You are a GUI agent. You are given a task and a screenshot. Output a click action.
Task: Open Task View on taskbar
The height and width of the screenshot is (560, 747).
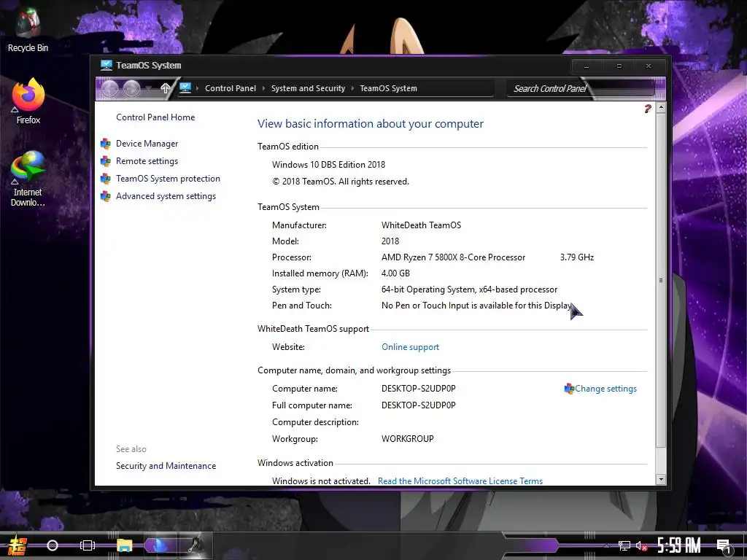point(88,545)
